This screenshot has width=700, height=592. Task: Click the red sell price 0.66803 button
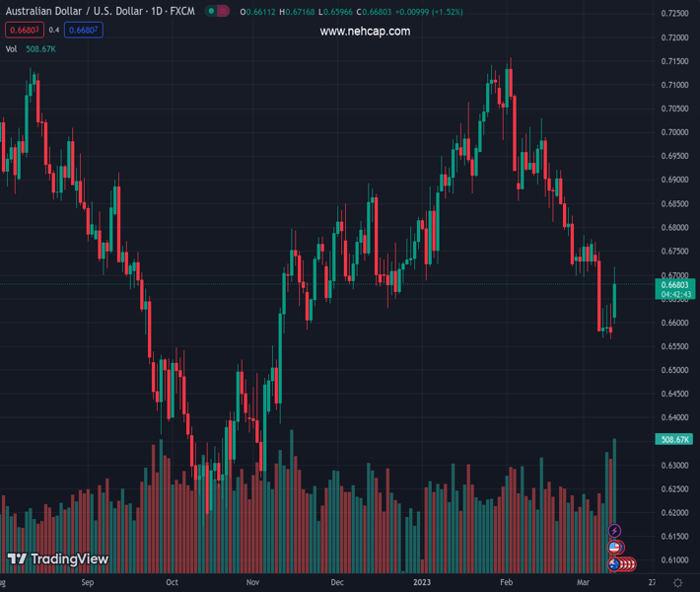click(x=24, y=30)
